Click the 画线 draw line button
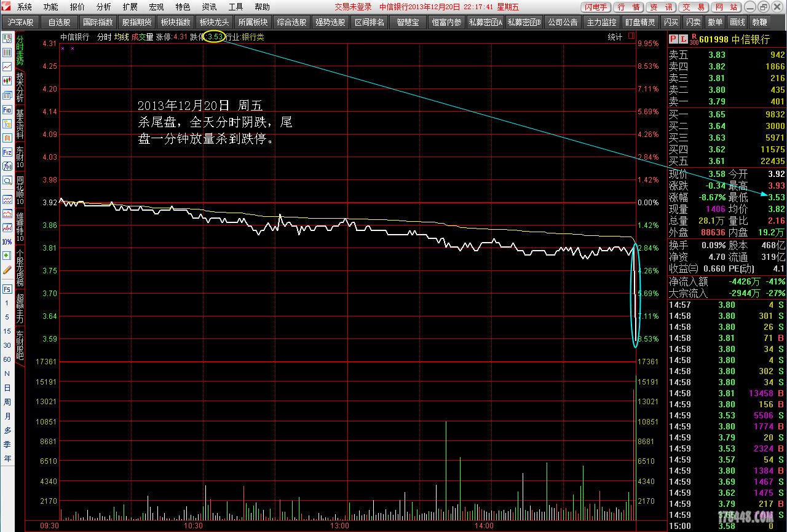This screenshot has width=787, height=532. click(x=737, y=22)
